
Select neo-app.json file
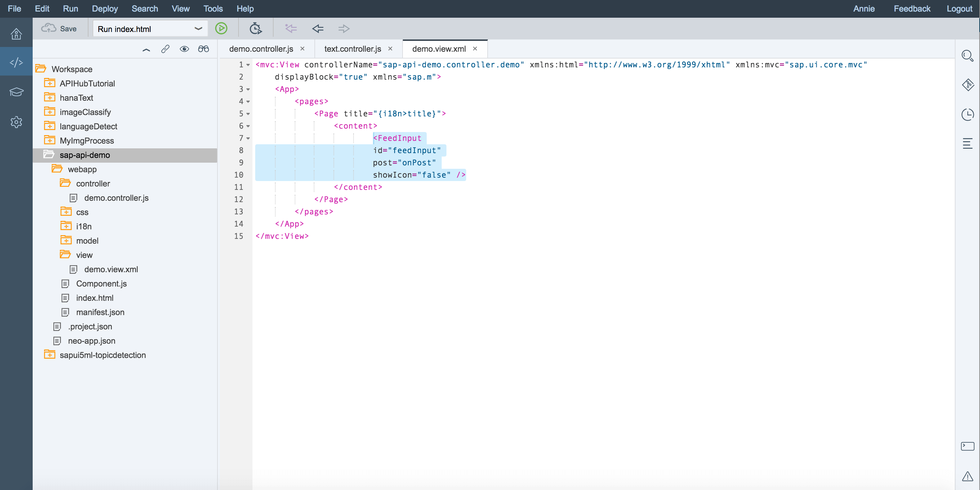[x=92, y=341]
